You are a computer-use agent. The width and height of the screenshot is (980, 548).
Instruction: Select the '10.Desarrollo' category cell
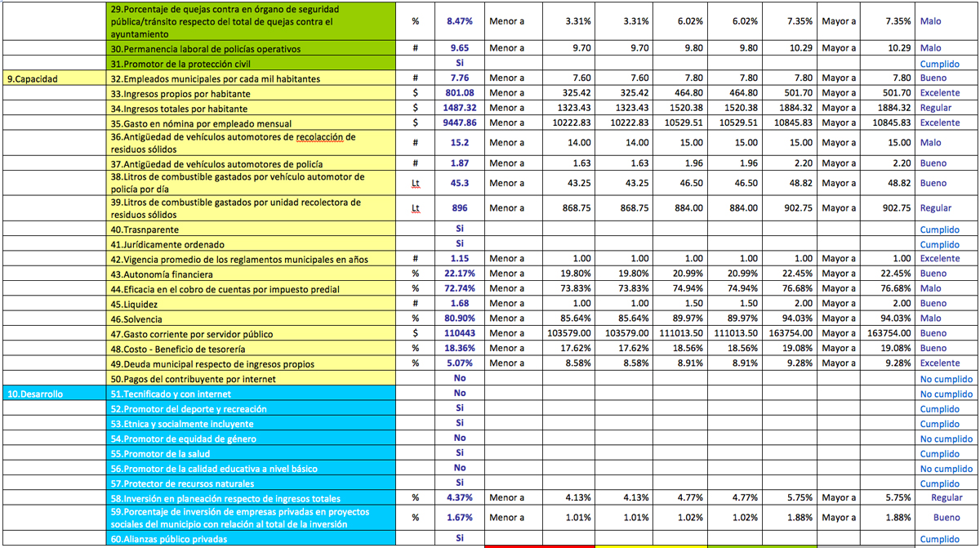click(x=56, y=394)
